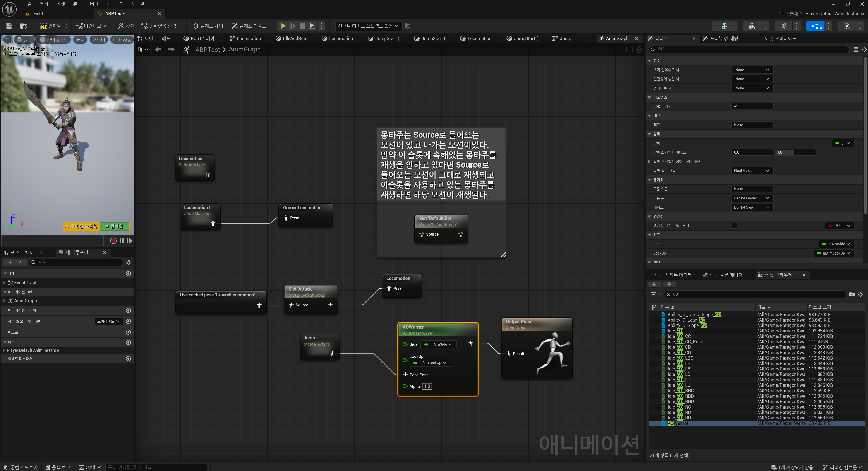Open the 디버그 menu
Image resolution: width=868 pixels, height=471 pixels.
point(92,4)
